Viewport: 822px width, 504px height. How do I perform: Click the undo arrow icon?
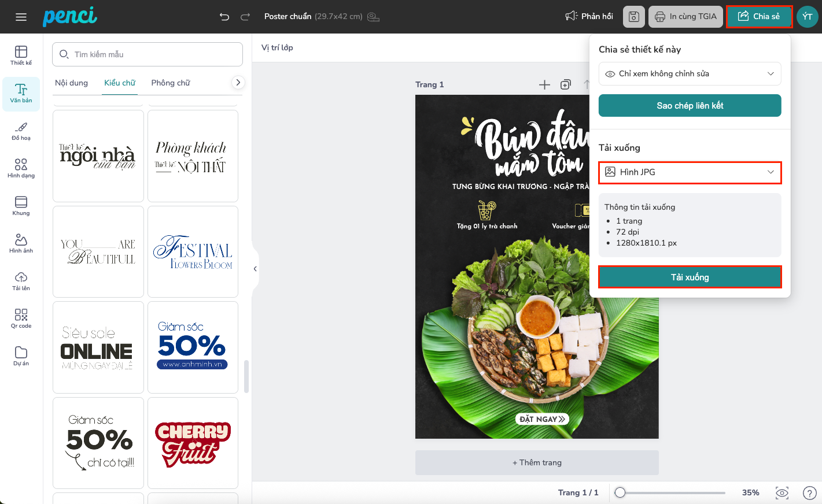224,17
